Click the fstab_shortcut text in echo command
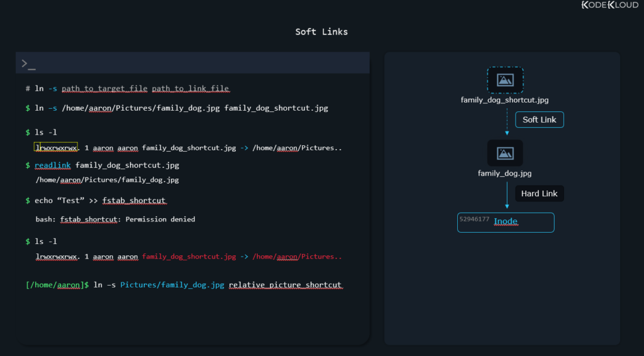This screenshot has height=356, width=644. coord(135,201)
